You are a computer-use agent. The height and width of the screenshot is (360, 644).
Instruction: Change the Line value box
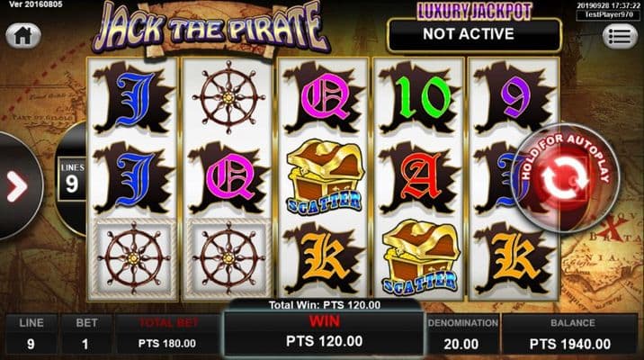point(31,335)
